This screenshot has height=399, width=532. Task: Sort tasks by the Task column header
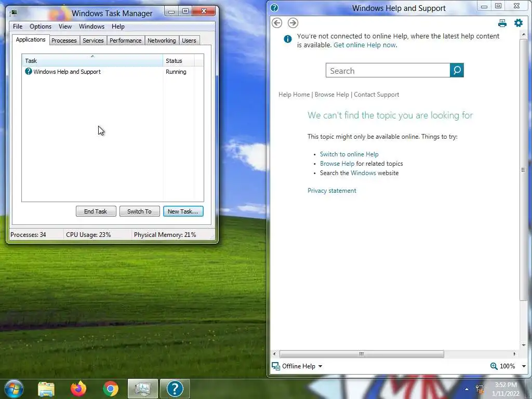coord(92,60)
